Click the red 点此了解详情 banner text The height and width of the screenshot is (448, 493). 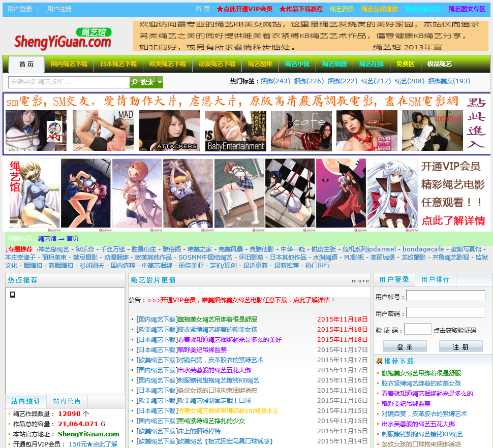pos(453,220)
